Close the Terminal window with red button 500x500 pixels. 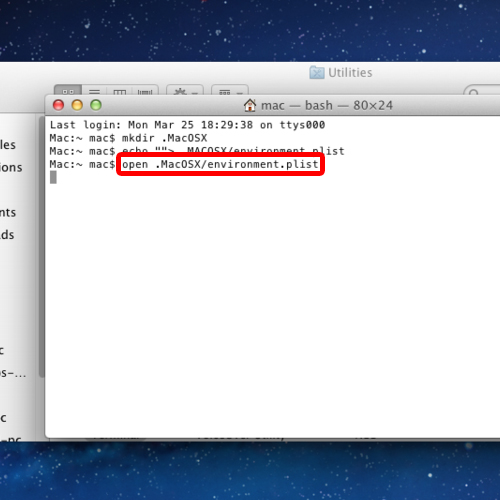(59, 105)
